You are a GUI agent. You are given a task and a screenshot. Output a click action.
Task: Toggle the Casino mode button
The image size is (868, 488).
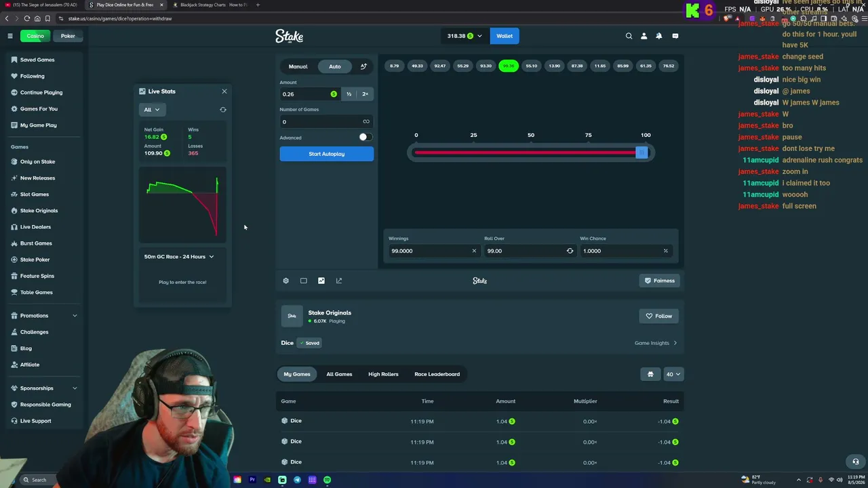click(35, 36)
